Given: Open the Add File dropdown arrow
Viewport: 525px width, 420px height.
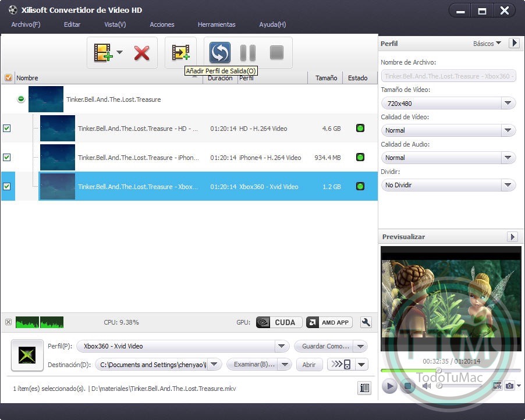Looking at the screenshot, I should (x=119, y=52).
